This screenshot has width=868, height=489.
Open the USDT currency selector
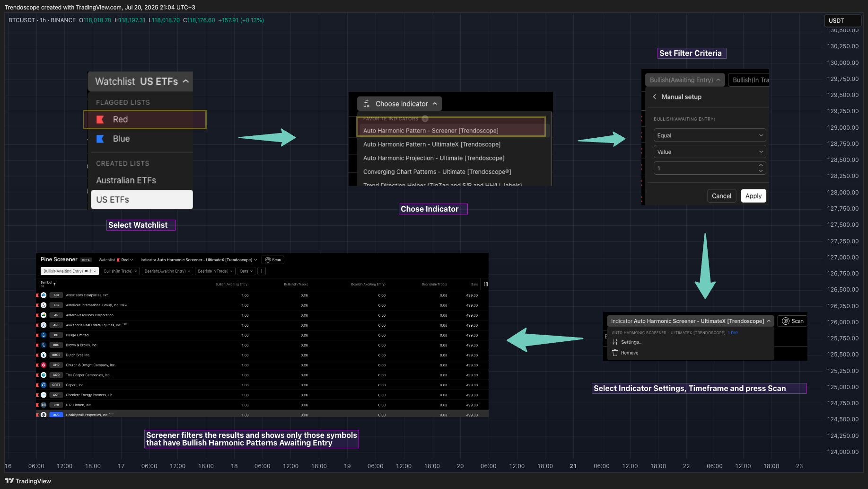tap(842, 21)
